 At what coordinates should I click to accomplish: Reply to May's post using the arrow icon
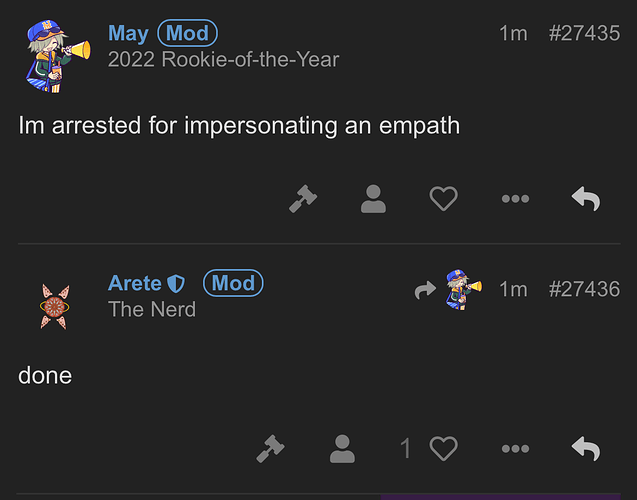pos(585,199)
